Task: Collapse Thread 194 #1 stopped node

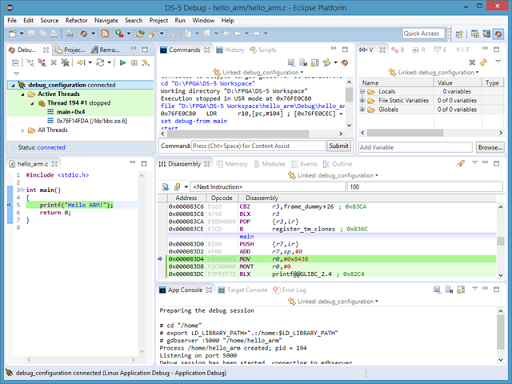Action: [x=32, y=103]
